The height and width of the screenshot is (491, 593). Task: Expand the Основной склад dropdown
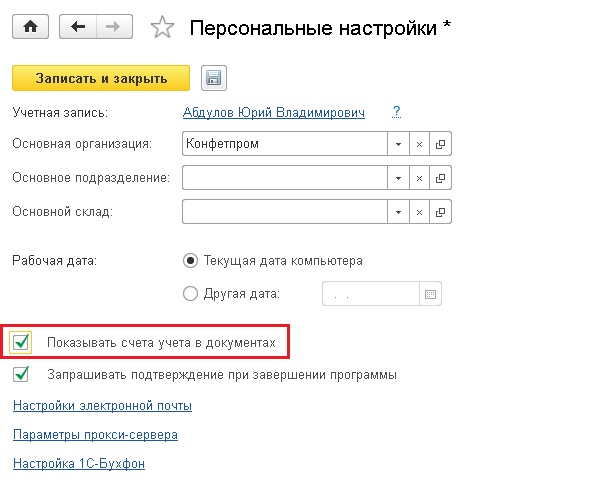coord(398,212)
